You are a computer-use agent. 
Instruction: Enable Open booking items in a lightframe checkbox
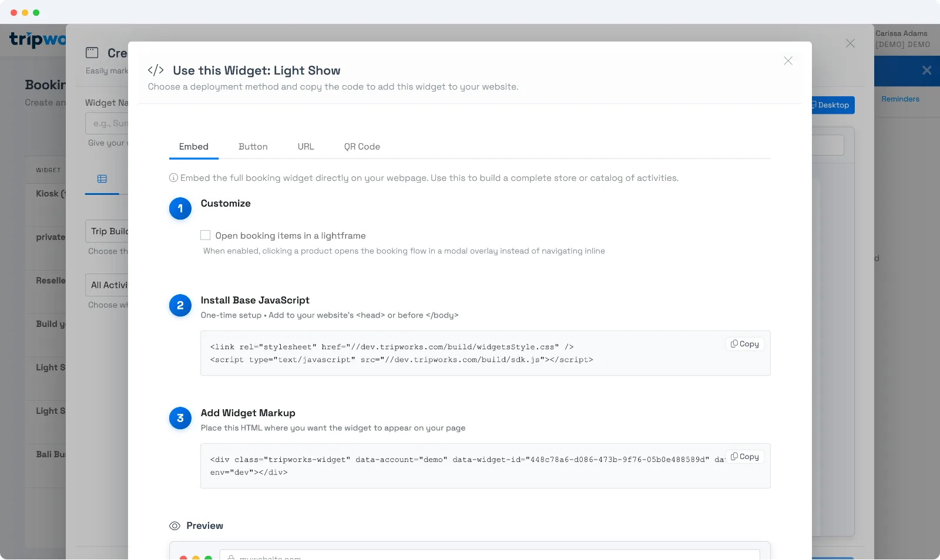205,235
